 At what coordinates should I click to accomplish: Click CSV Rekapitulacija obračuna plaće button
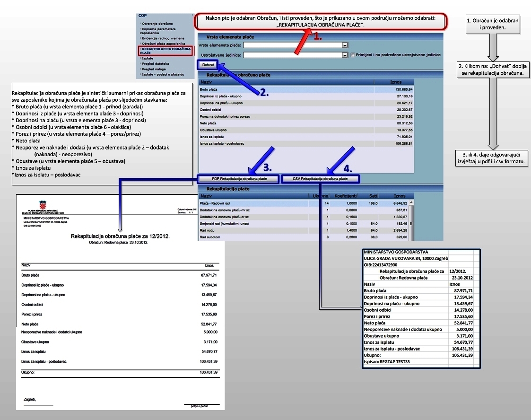pos(320,179)
